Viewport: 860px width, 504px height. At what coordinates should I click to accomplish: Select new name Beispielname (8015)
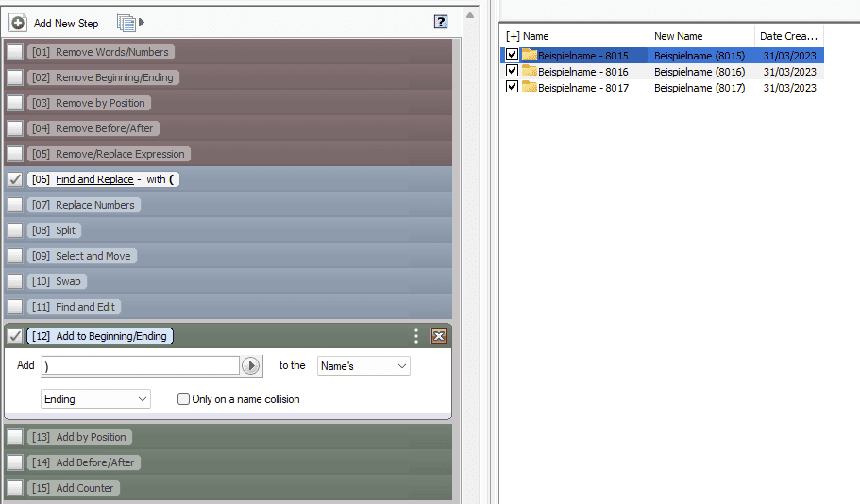[700, 56]
